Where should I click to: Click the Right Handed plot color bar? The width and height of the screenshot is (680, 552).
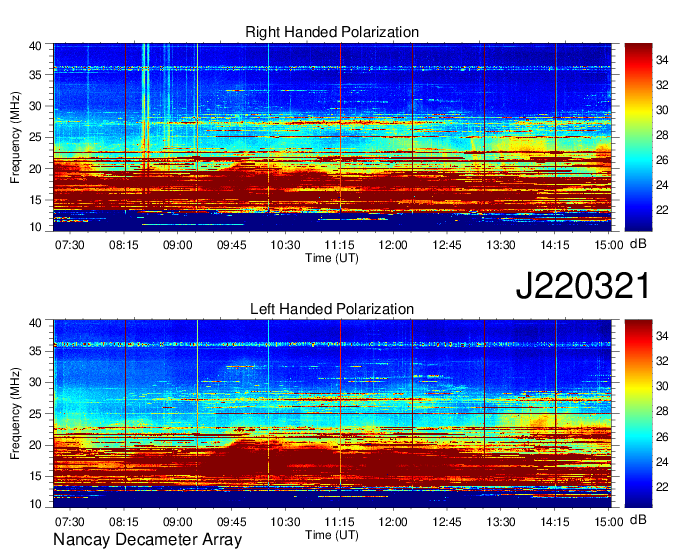coord(638,137)
